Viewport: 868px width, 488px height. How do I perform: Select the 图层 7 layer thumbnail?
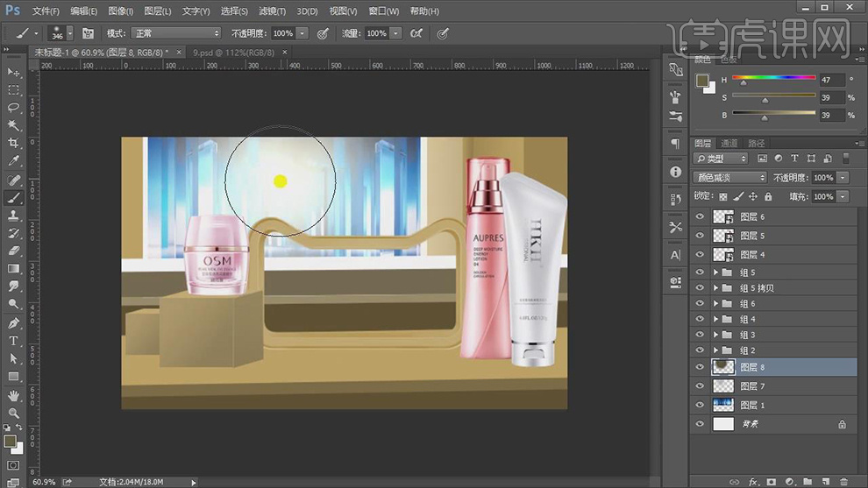tap(723, 385)
